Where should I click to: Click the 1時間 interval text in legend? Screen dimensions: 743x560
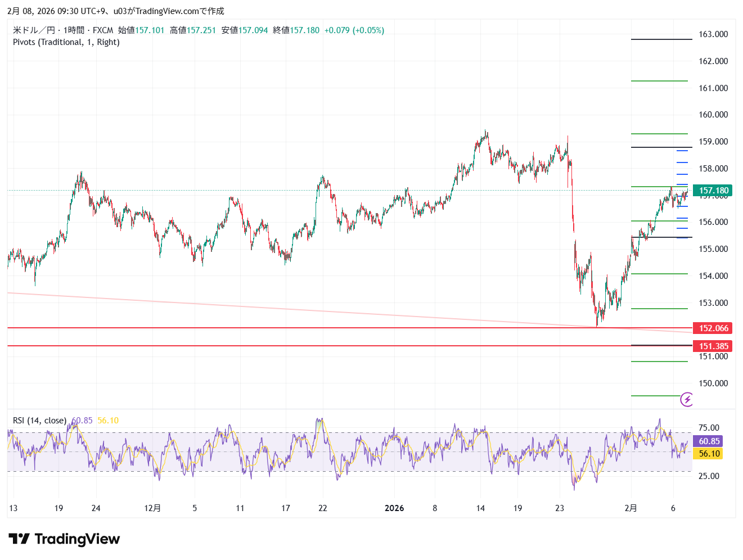[74, 30]
